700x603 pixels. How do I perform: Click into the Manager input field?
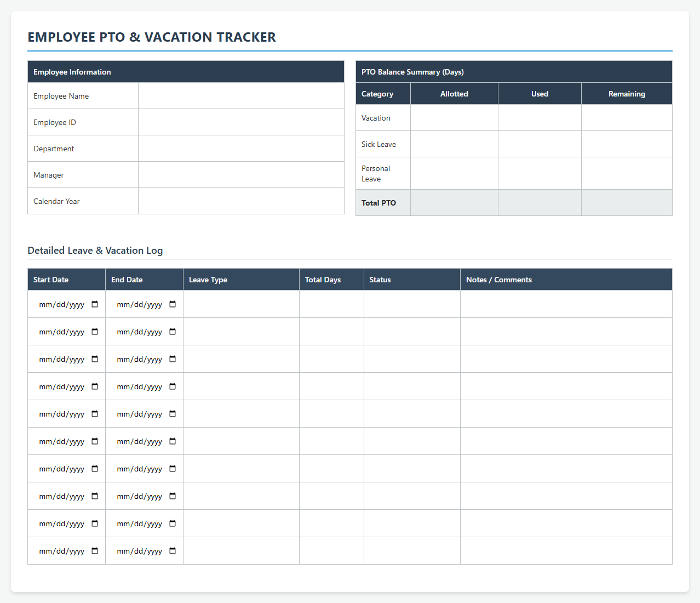241,175
